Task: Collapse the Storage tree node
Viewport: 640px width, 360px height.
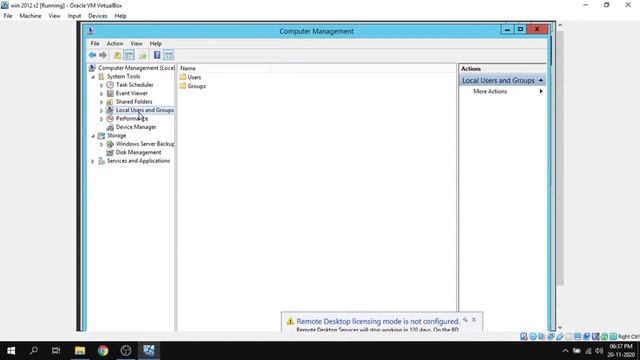Action: tap(93, 136)
